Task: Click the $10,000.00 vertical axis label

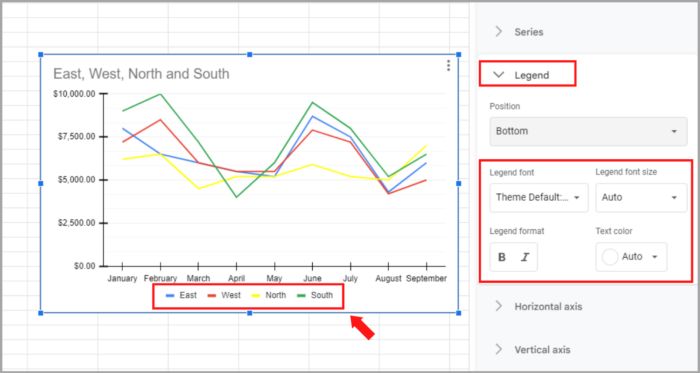Action: 74,94
